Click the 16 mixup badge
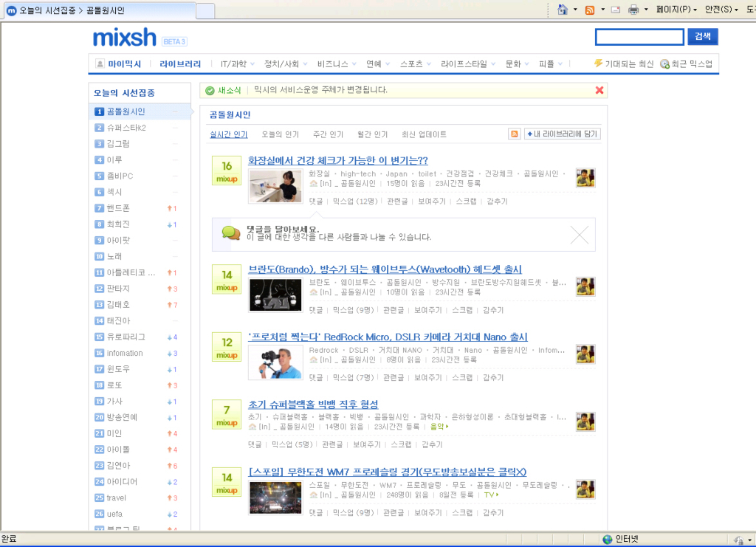Screen dimensions: 756x547 227,171
